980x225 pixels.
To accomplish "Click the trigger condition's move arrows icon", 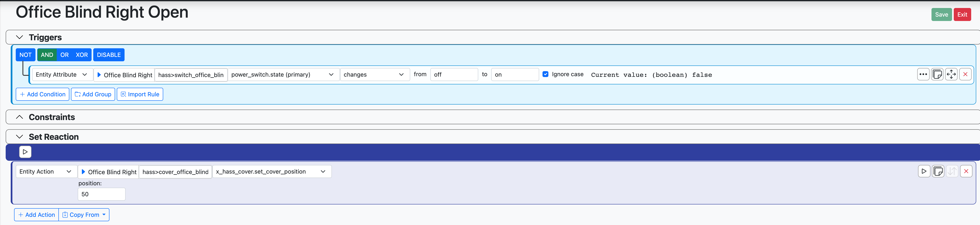I will 951,75.
